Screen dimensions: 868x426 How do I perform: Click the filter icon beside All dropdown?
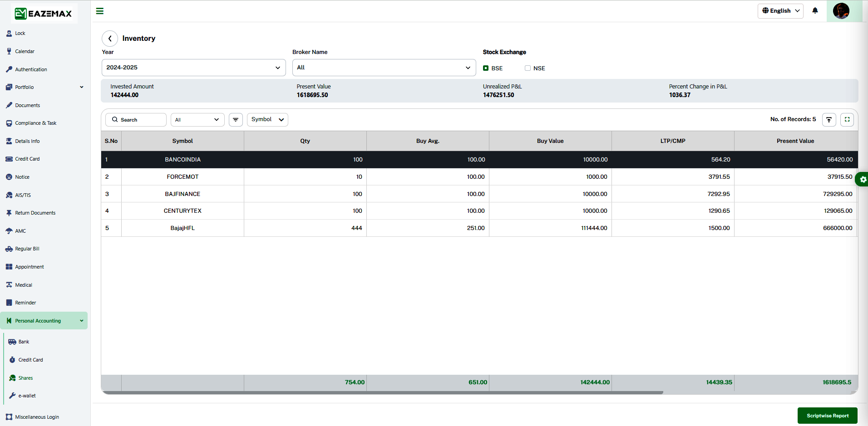(x=236, y=120)
